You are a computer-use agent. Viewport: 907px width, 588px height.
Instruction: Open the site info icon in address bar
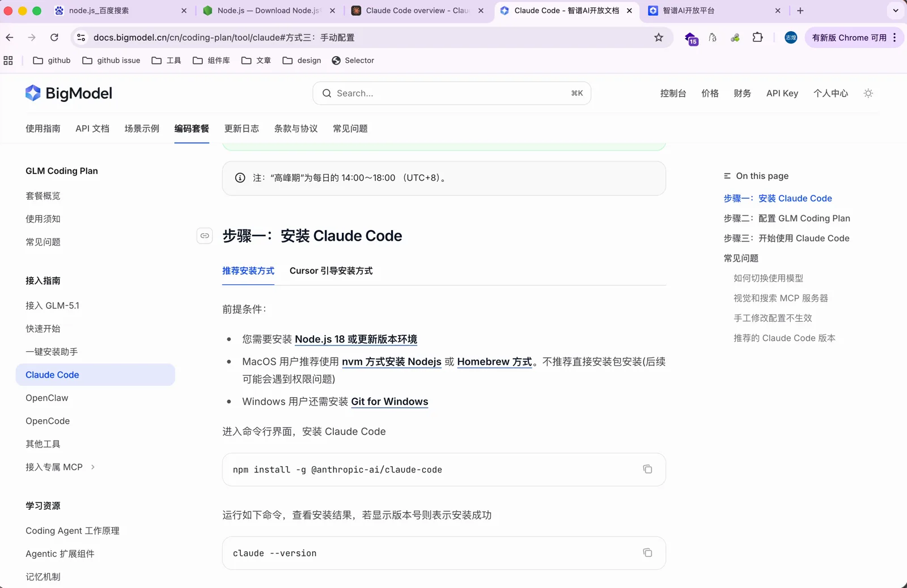coord(81,37)
